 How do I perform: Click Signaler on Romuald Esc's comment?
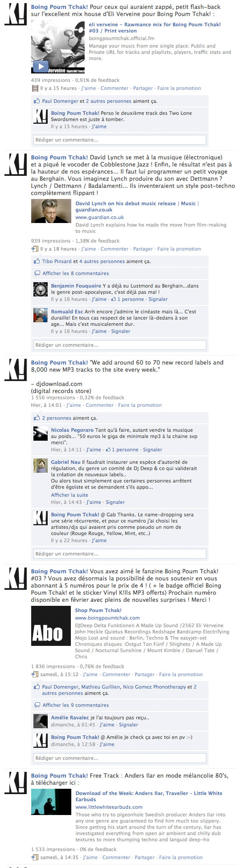tap(121, 331)
